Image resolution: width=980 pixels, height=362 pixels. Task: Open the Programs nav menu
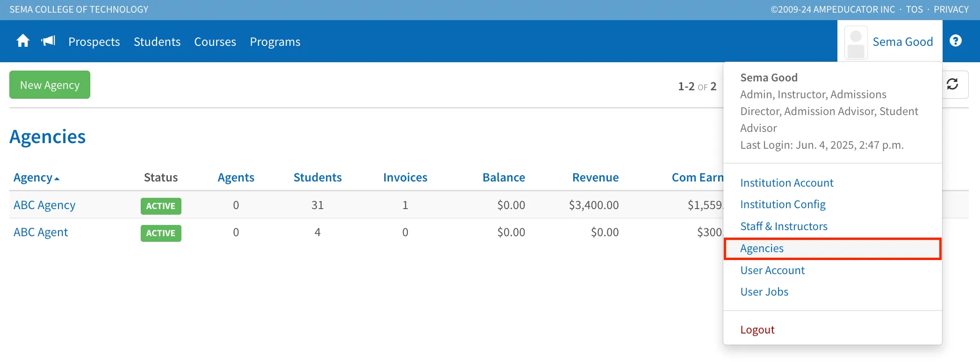[275, 42]
